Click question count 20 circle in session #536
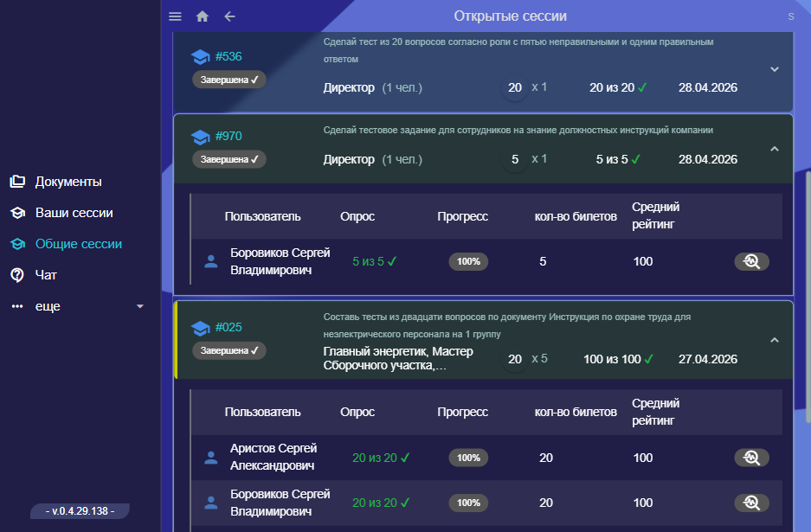Screen dimensions: 811x532 click(x=515, y=87)
